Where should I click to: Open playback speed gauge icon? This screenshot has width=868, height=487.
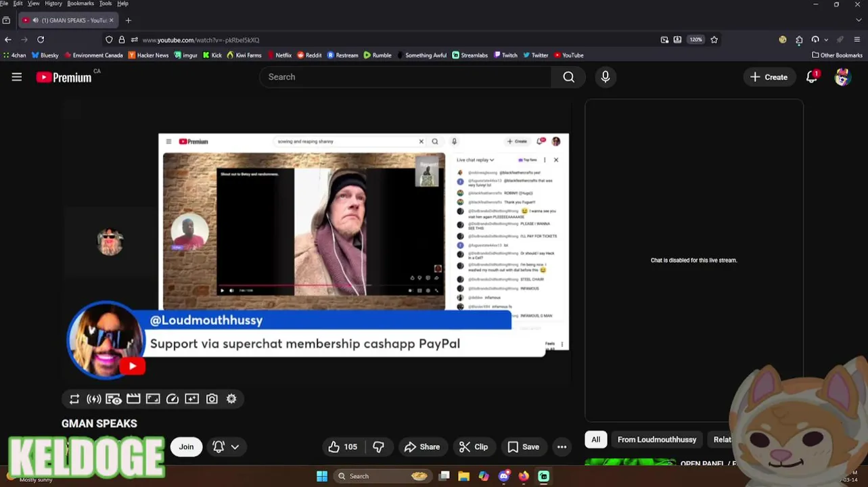coord(173,399)
